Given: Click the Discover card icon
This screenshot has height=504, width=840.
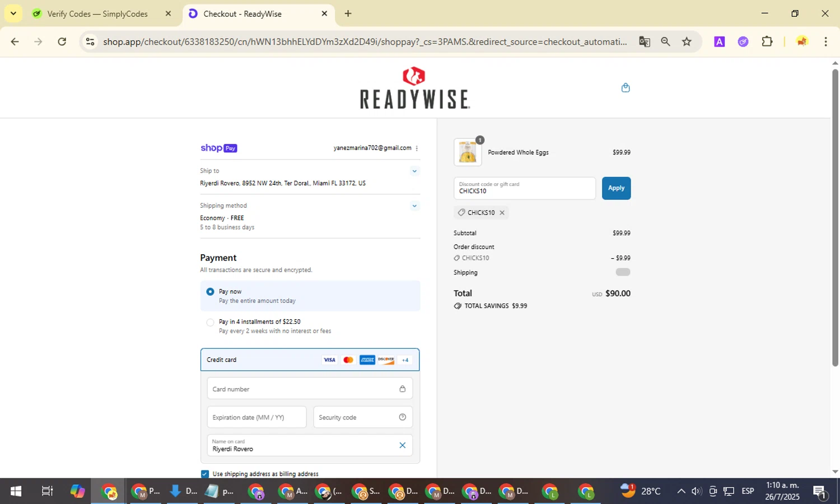Looking at the screenshot, I should click(386, 360).
